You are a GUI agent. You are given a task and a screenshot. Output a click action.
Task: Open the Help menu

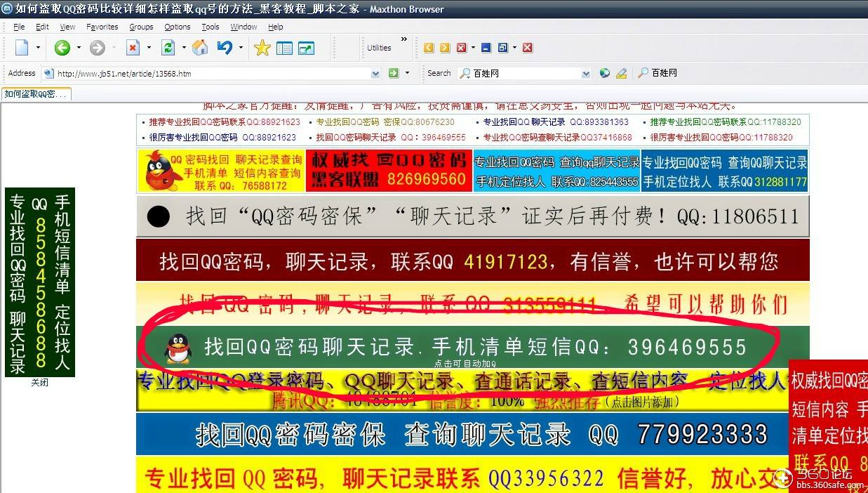click(x=276, y=27)
